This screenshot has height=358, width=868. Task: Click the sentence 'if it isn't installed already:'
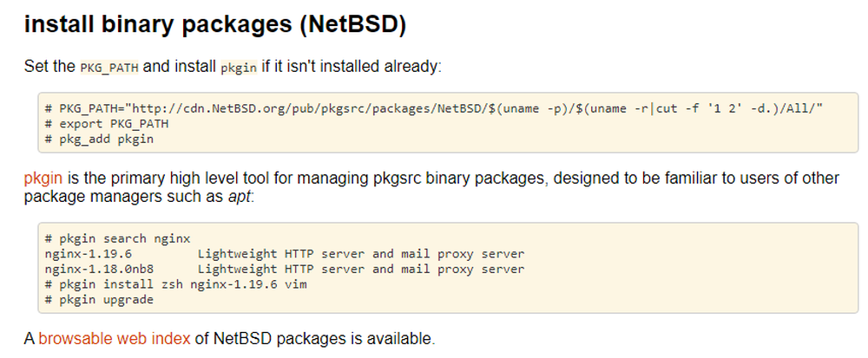click(x=352, y=68)
